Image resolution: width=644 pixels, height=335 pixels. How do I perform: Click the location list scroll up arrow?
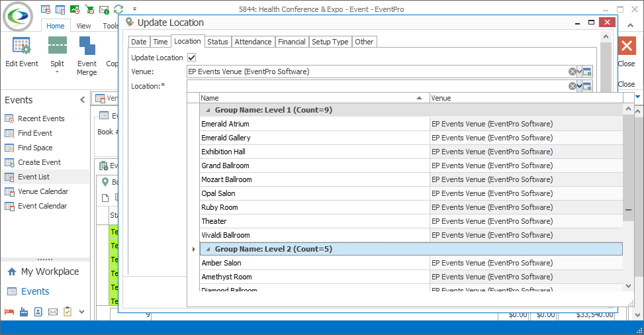628,109
